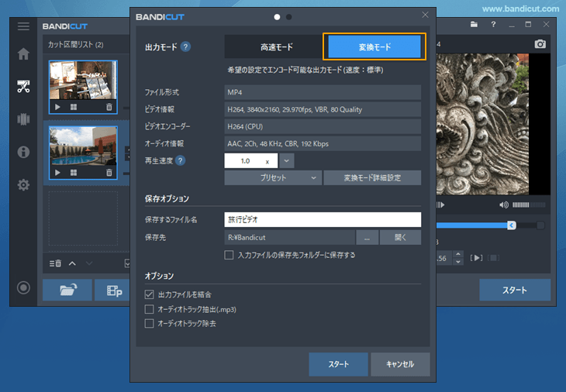566x392 pixels.
Task: Toggle save to input file folder
Action: tap(229, 256)
